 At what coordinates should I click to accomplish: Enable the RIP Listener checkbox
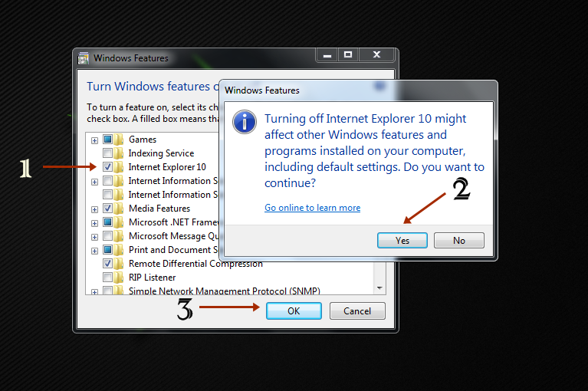[107, 277]
